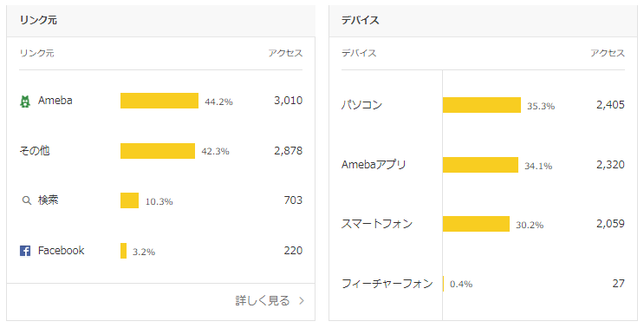The width and height of the screenshot is (644, 328).
Task: Click the リンク元 panel header
Action: pyautogui.click(x=160, y=21)
